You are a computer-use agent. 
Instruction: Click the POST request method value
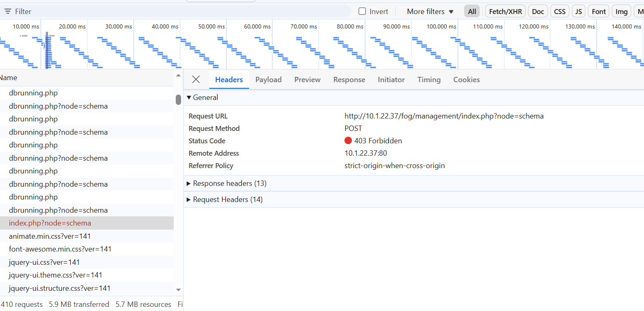[x=353, y=128]
